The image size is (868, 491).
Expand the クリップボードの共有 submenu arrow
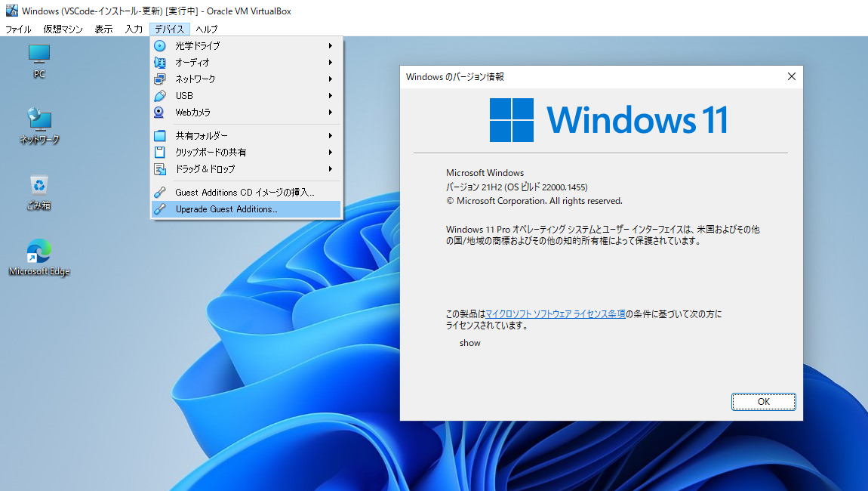[x=331, y=153]
